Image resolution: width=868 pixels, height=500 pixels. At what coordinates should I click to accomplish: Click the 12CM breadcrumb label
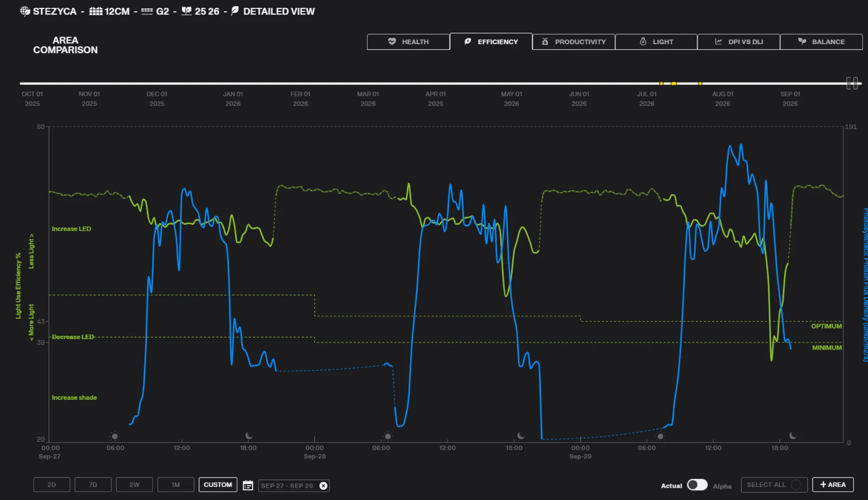[117, 11]
